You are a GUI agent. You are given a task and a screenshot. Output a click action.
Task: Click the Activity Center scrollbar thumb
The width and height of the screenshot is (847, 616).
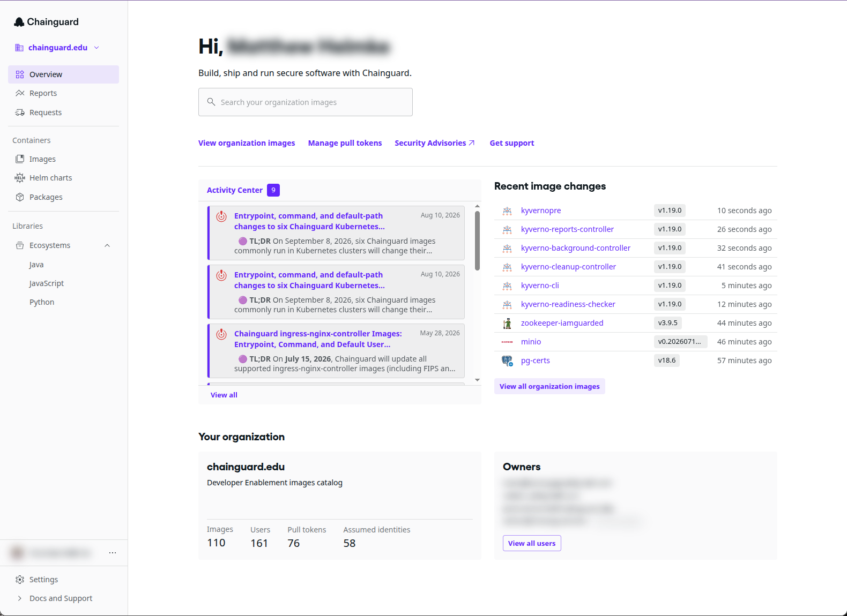(477, 240)
